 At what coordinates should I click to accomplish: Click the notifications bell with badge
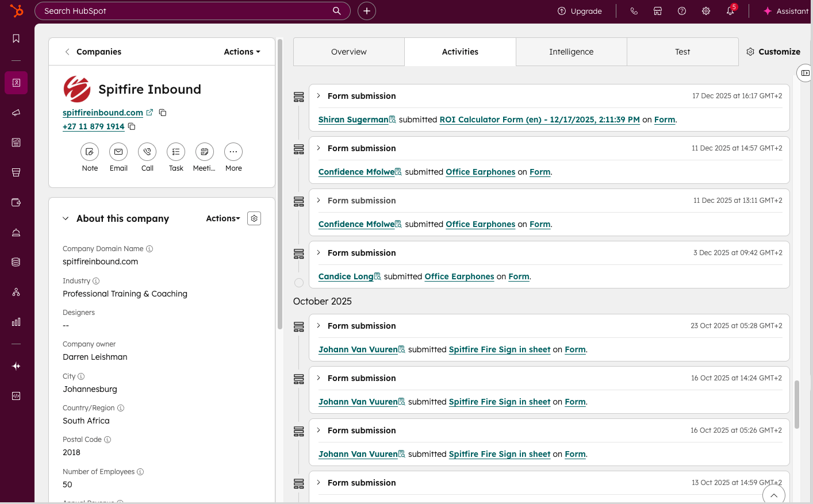coord(730,11)
